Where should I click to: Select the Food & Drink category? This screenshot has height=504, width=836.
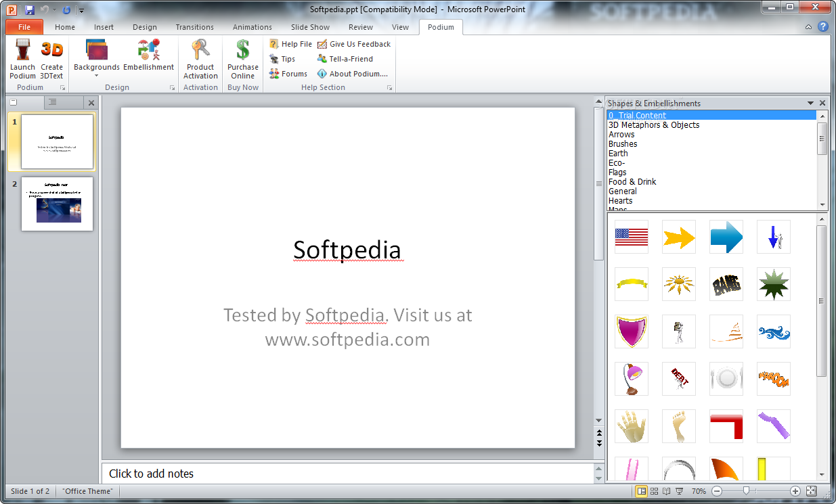pos(712,182)
